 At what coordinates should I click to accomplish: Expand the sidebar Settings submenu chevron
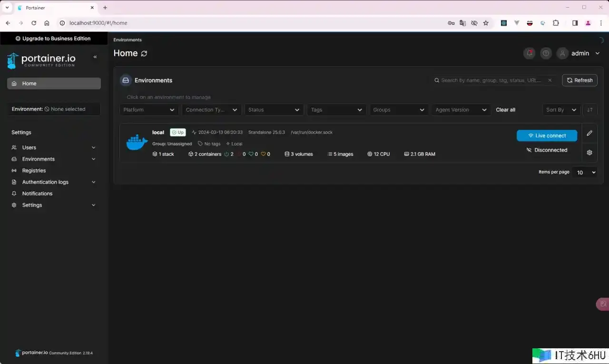(93, 205)
